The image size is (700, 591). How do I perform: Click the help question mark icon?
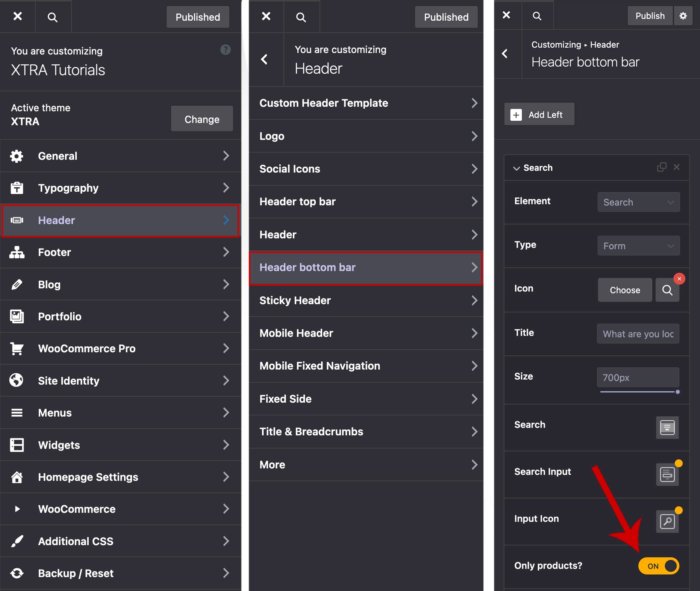pos(225,50)
